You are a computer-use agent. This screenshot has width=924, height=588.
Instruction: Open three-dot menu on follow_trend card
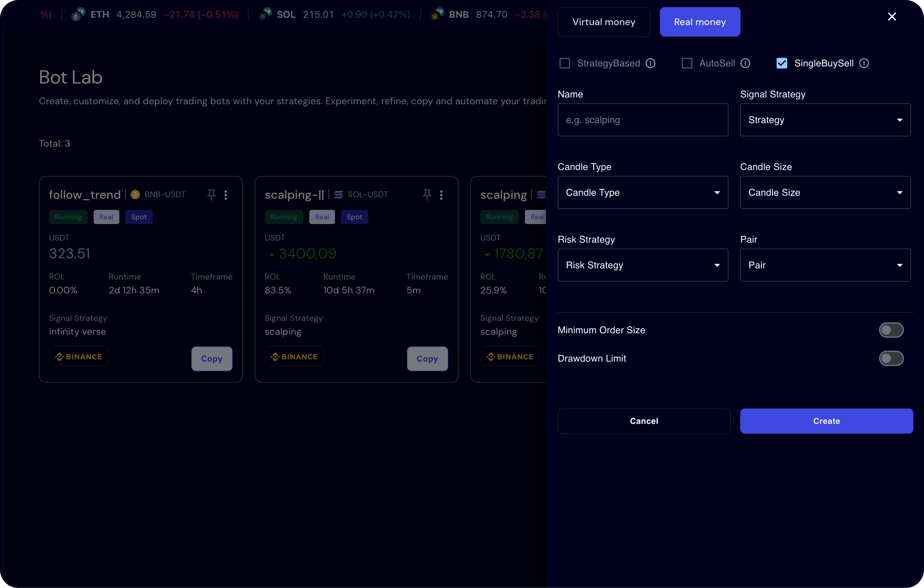point(226,195)
